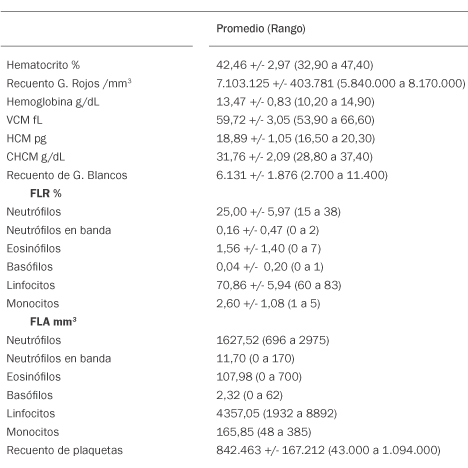Image resolution: width=468 pixels, height=468 pixels.
Task: Click the Recuento G. Rojos /mm³ label
Action: click(69, 83)
